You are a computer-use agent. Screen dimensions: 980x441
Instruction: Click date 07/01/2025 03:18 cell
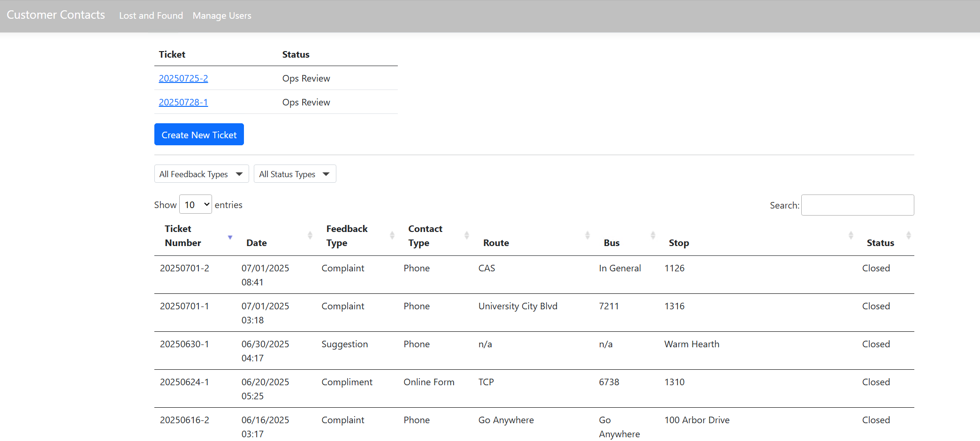266,313
